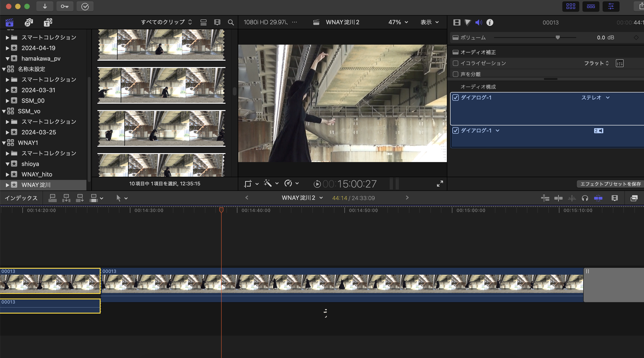
Task: Open the 表示 viewer menu
Action: coord(429,22)
